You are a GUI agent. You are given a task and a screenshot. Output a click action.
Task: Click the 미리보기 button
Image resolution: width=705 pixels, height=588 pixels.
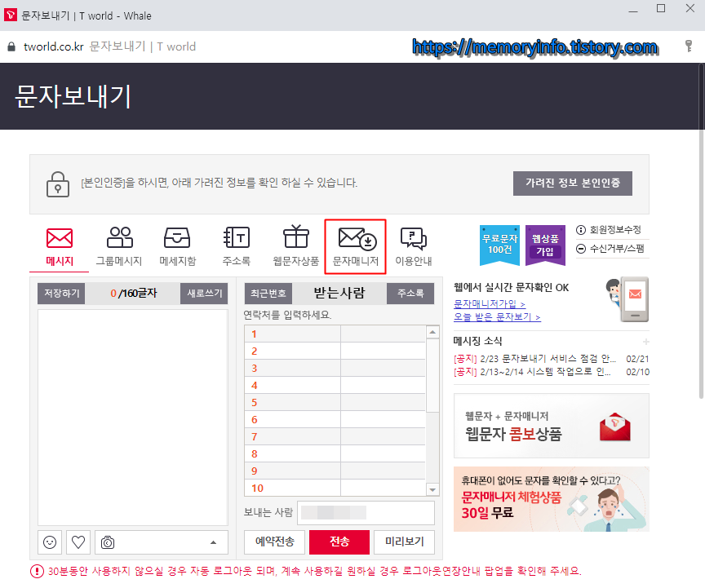pyautogui.click(x=404, y=542)
